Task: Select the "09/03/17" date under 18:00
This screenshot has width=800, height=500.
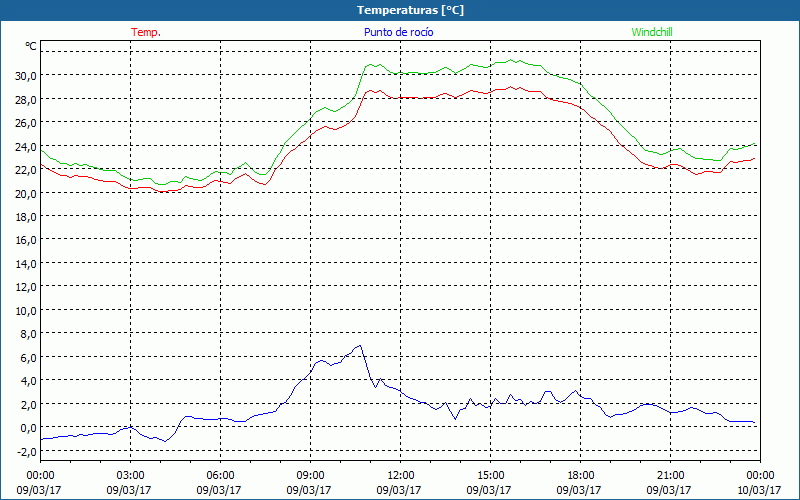Action: 579,490
